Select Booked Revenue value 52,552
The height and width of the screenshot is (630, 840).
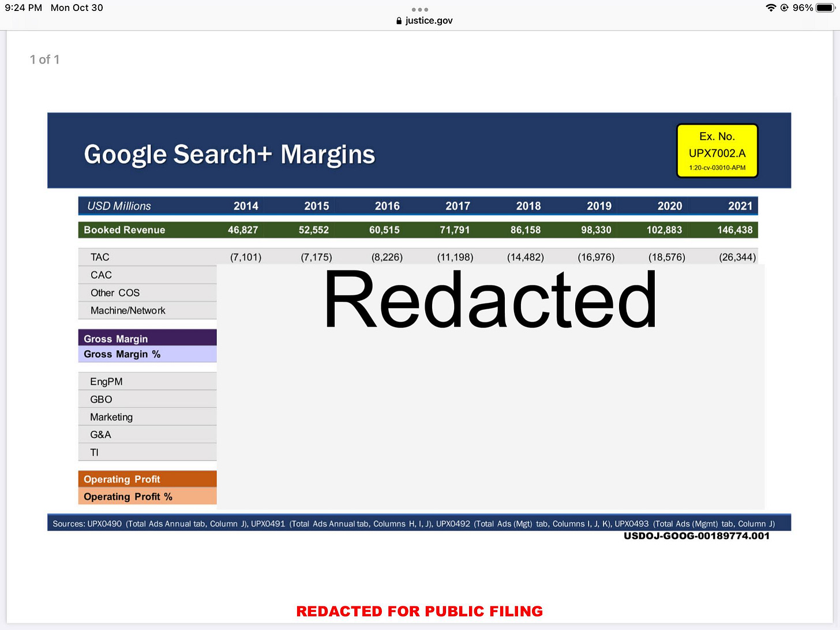click(314, 230)
